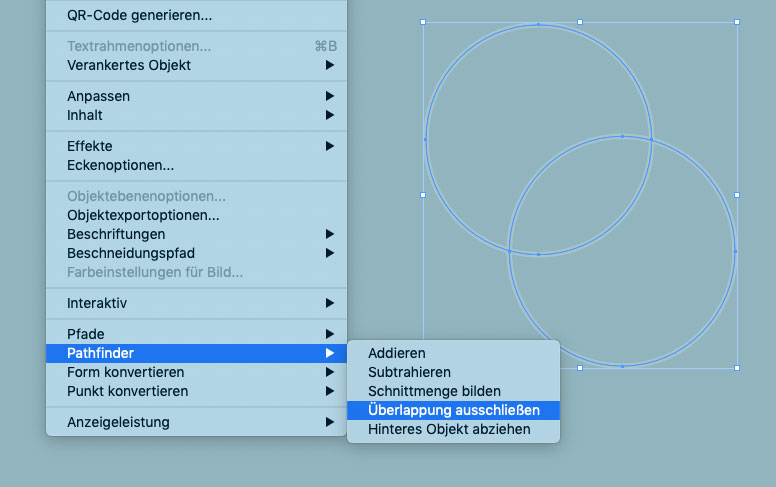776x487 pixels.
Task: Choose Schnittmenge bilden option
Action: pos(453,391)
